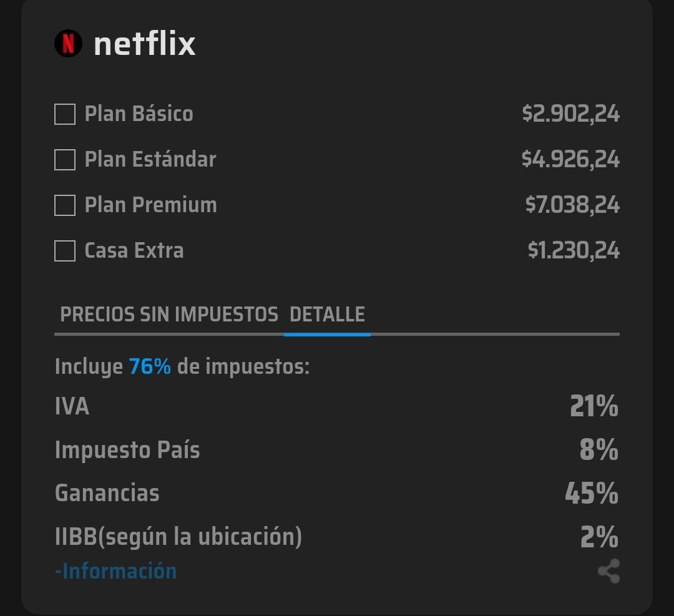Click the Plan Básico price $2.902,24
Image resolution: width=674 pixels, height=616 pixels.
point(572,114)
